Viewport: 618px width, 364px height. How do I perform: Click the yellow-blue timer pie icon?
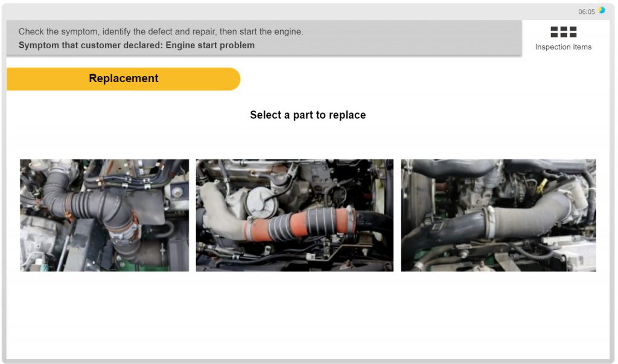(601, 10)
